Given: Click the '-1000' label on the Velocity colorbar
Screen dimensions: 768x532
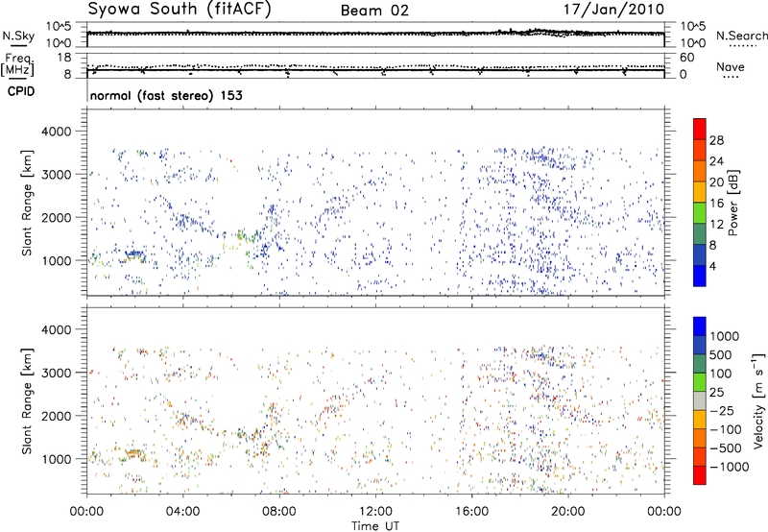Looking at the screenshot, I should 730,467.
